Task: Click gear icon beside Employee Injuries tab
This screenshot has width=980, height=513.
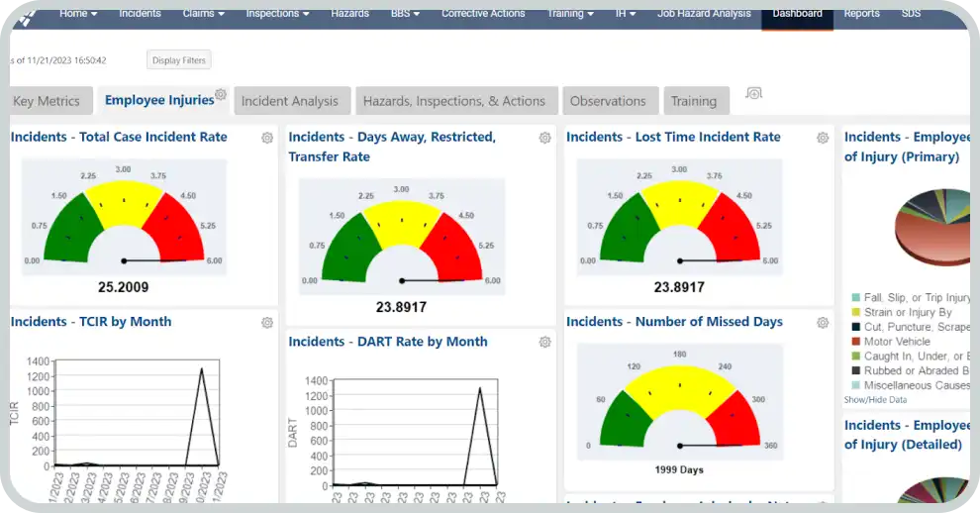Action: point(221,95)
